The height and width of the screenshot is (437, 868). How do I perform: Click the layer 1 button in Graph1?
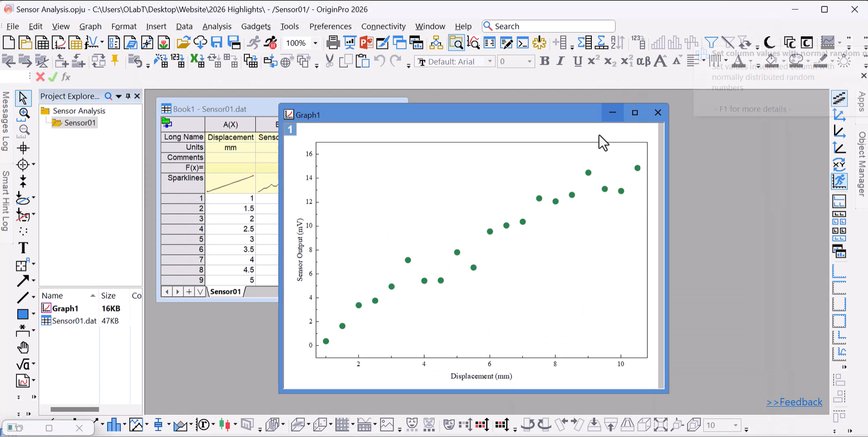click(x=290, y=130)
